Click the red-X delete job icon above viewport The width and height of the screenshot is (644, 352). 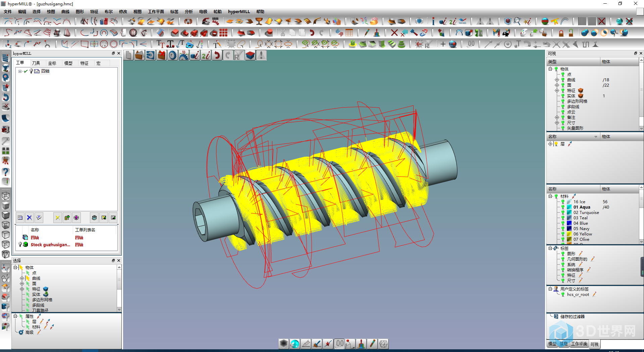(162, 55)
